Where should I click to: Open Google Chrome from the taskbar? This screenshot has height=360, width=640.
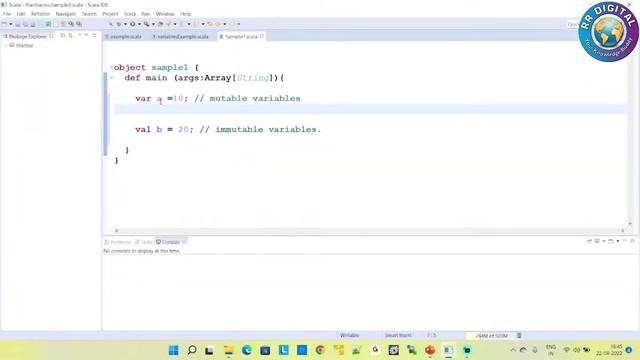(x=320, y=350)
